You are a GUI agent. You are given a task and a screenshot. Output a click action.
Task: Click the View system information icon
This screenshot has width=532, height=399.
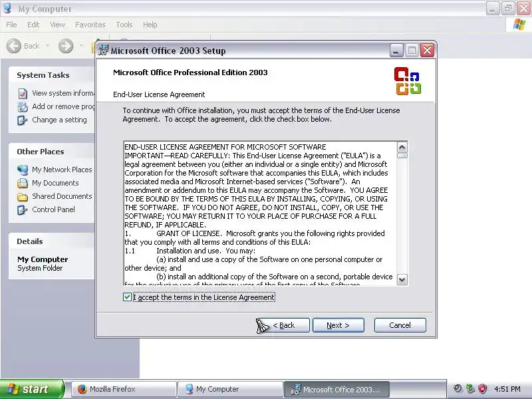pos(23,93)
